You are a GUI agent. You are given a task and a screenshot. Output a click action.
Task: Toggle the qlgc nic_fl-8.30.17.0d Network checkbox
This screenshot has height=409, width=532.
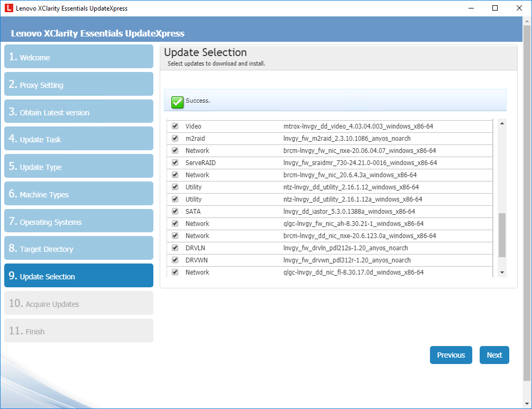(x=175, y=272)
